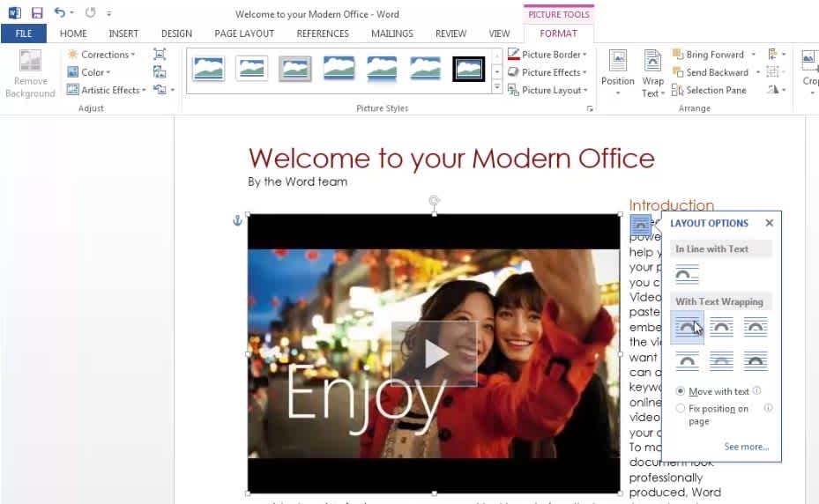
Task: Open the Picture Border dropdown
Action: point(547,55)
